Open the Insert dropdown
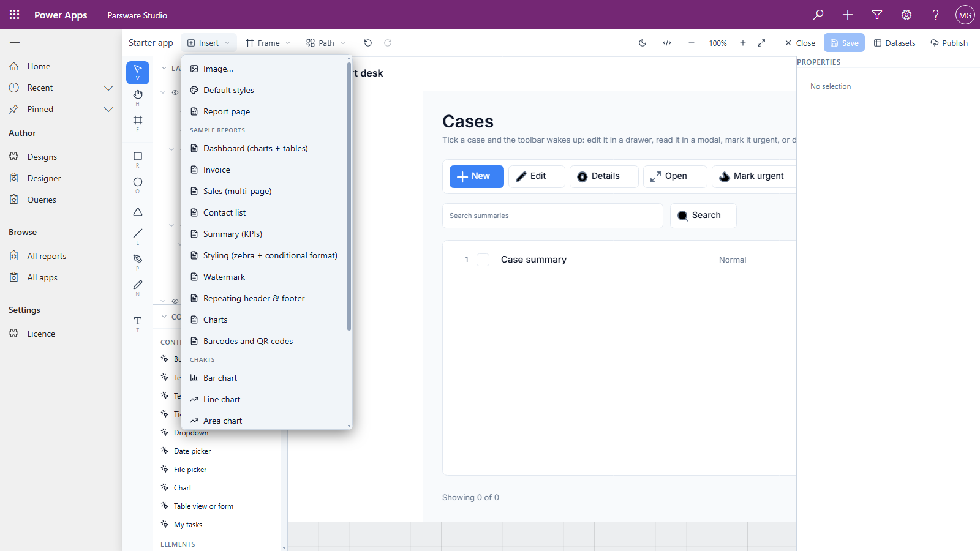This screenshot has height=551, width=980. (x=209, y=43)
